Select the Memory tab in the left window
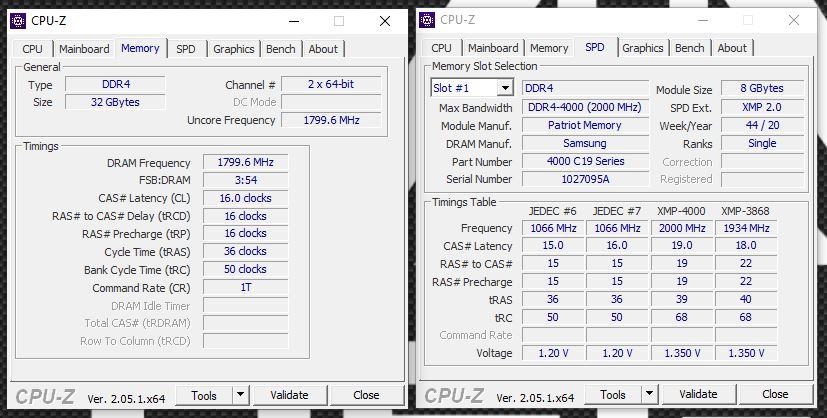Image resolution: width=827 pixels, height=418 pixels. [140, 48]
